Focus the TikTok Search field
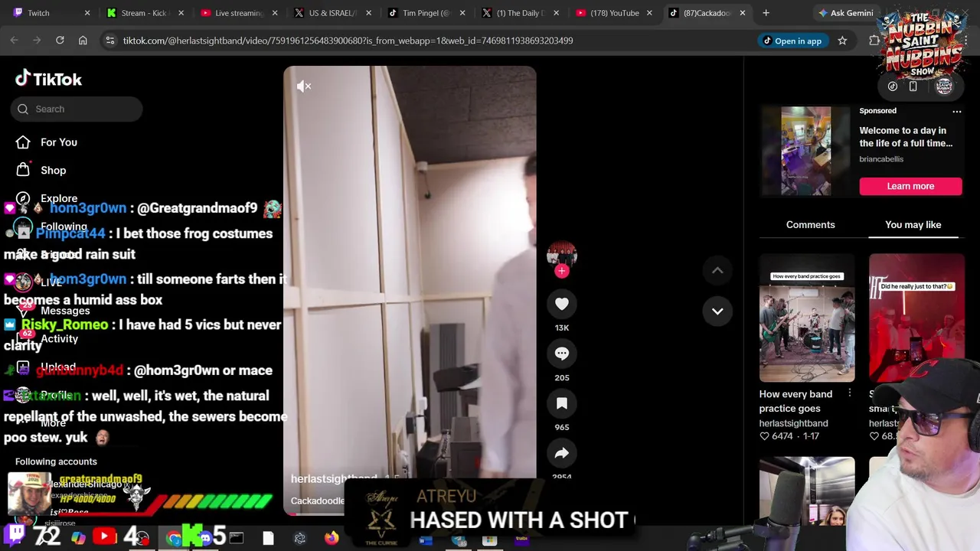 click(77, 109)
